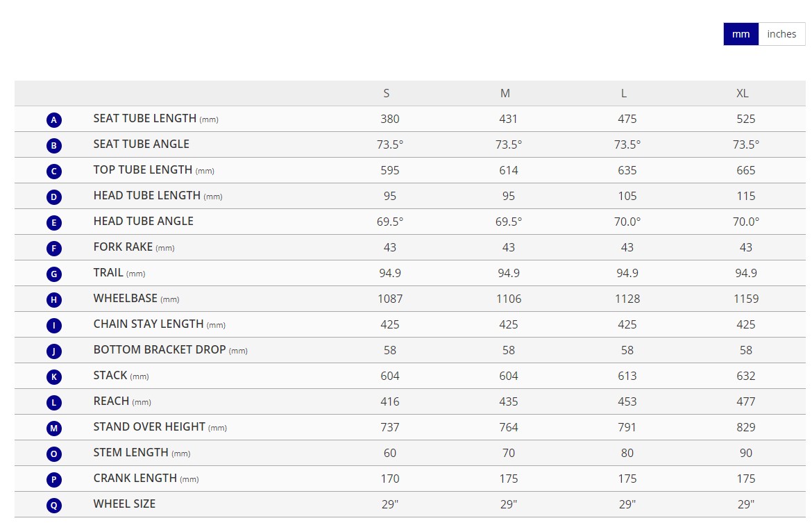
Task: Click the REACH row label
Action: [112, 401]
